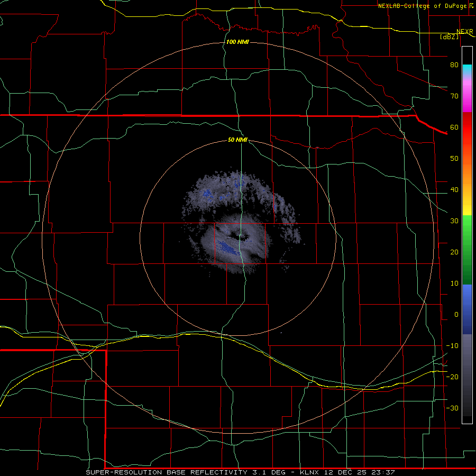This screenshot has height=476, width=476.
Task: Click the 20 value on the dBZ scale
Action: 454,252
